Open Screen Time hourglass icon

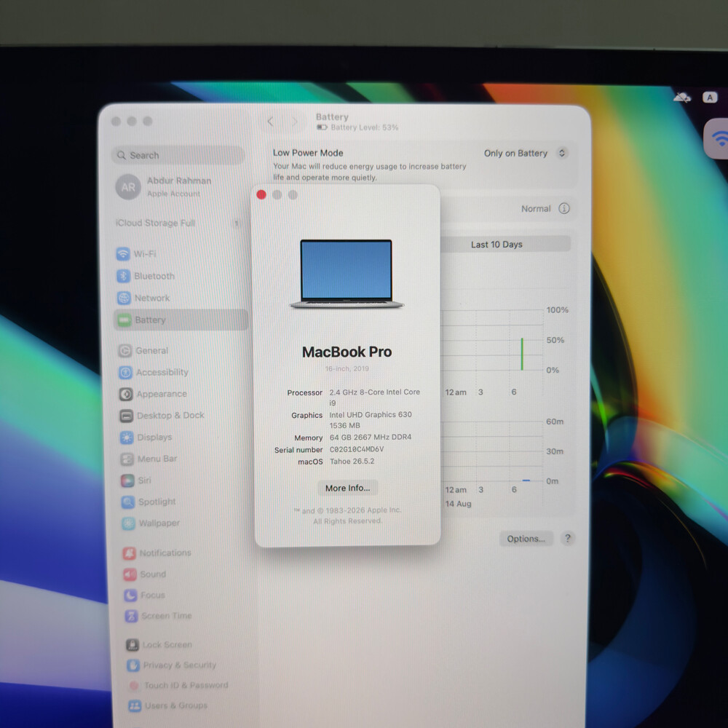click(x=131, y=616)
